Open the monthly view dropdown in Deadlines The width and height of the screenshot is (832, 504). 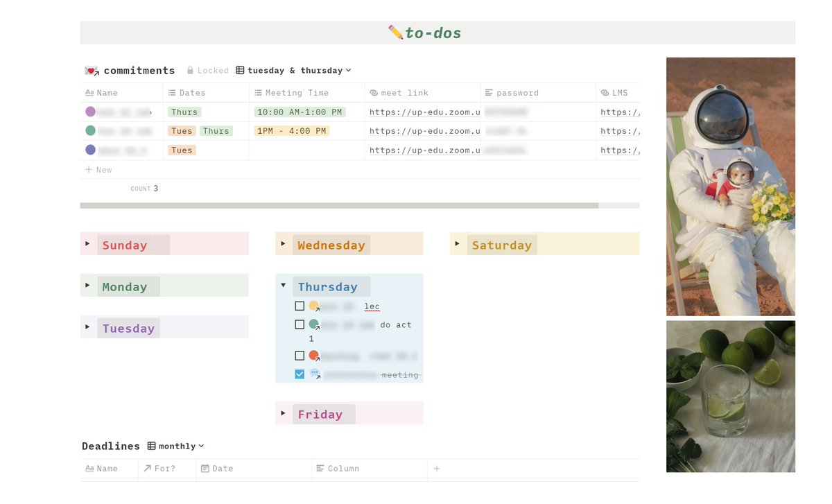(176, 446)
